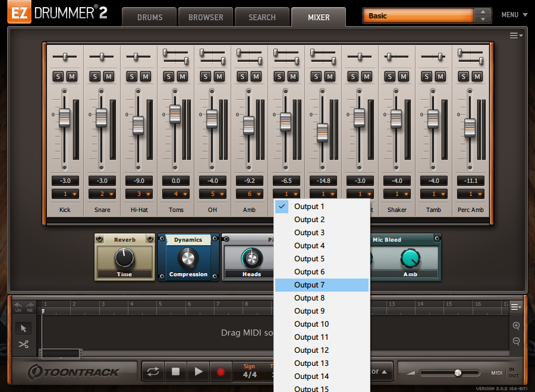
Task: Open the Shaker output dropdown
Action: coord(397,194)
